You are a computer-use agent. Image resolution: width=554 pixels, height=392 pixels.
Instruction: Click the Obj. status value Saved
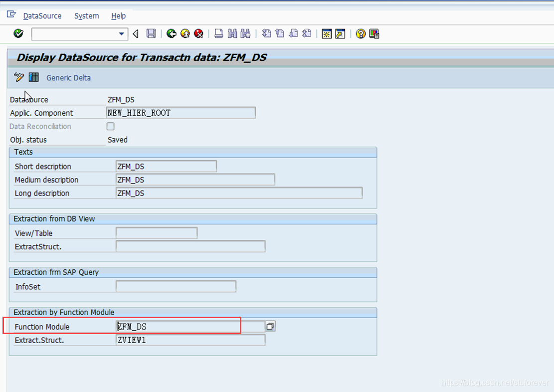click(118, 140)
